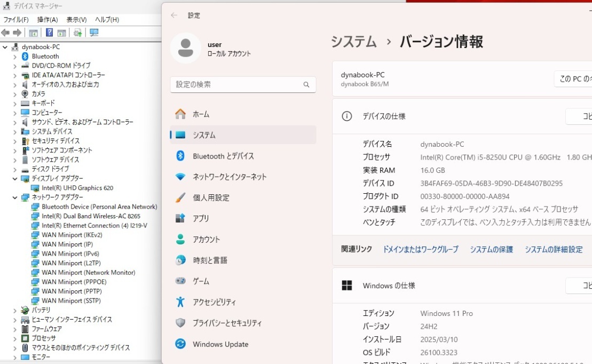Click the copy button for Windows の仕様

point(579,286)
